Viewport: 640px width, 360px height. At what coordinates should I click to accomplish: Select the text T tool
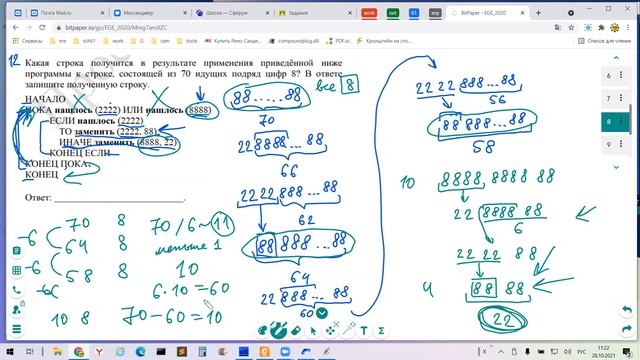364,331
